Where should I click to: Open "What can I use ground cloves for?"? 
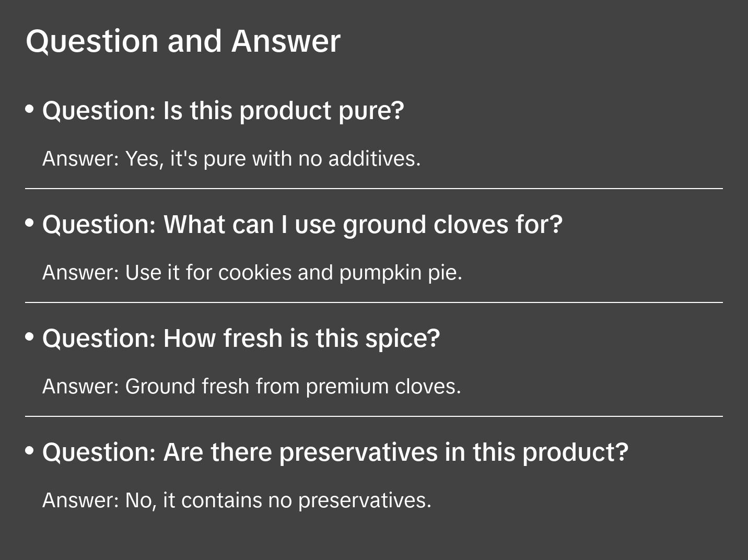(x=302, y=225)
